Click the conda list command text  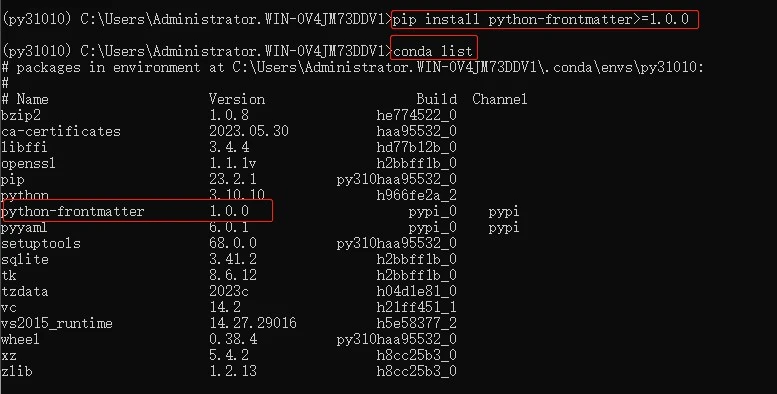point(433,51)
